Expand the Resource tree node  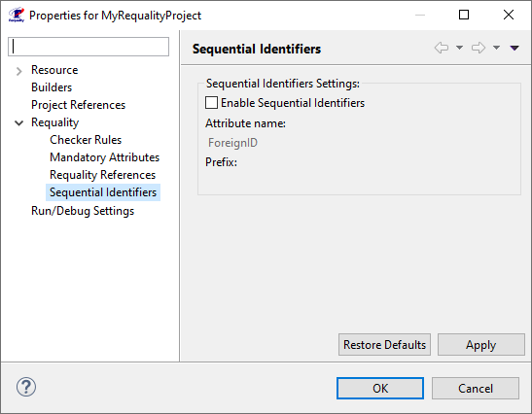19,71
